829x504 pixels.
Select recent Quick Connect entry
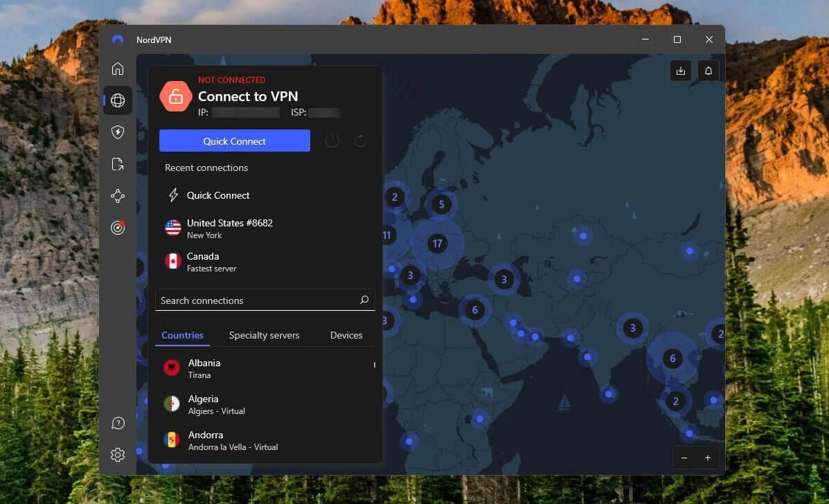(265, 195)
